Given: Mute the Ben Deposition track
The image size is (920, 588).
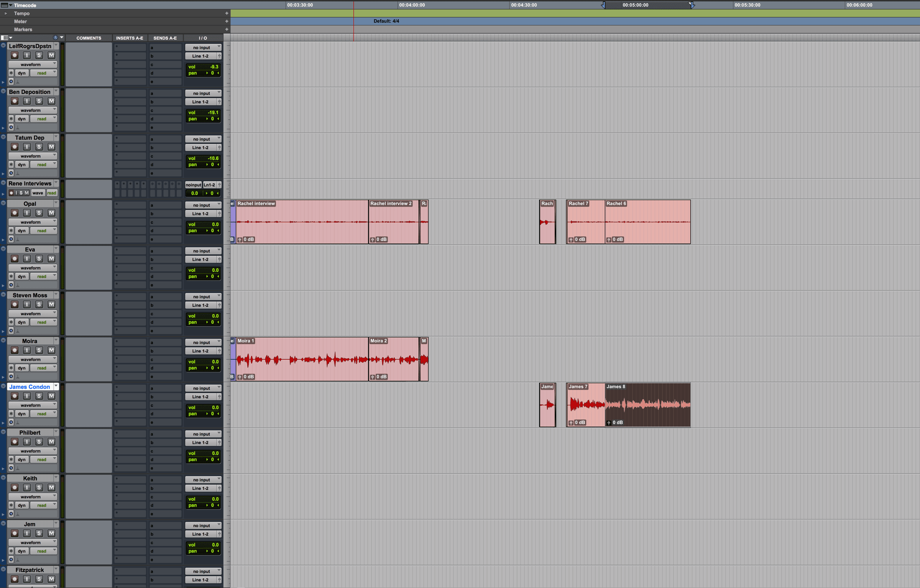Looking at the screenshot, I should [x=51, y=101].
